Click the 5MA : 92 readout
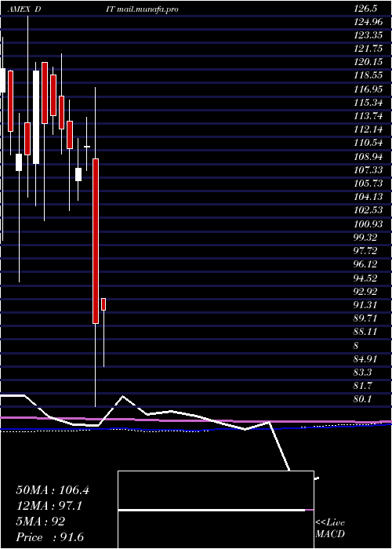The height and width of the screenshot is (549, 392). 40,522
